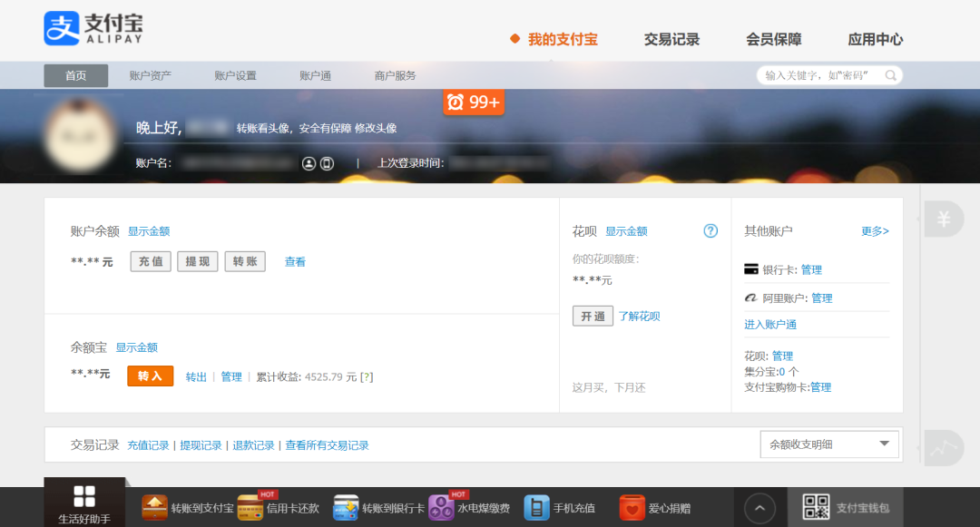Open 水电煤缴费 utility payment

click(469, 508)
